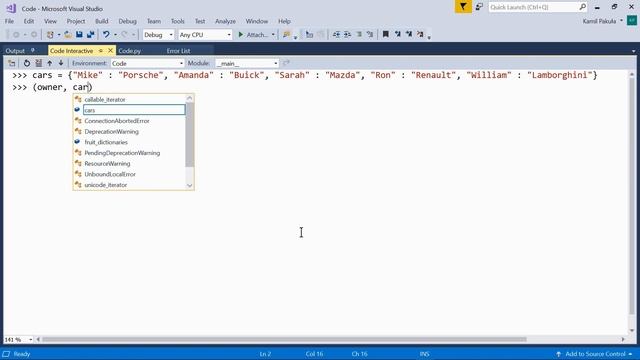Click the Open File folder icon
640x360 pixels.
click(x=68, y=35)
